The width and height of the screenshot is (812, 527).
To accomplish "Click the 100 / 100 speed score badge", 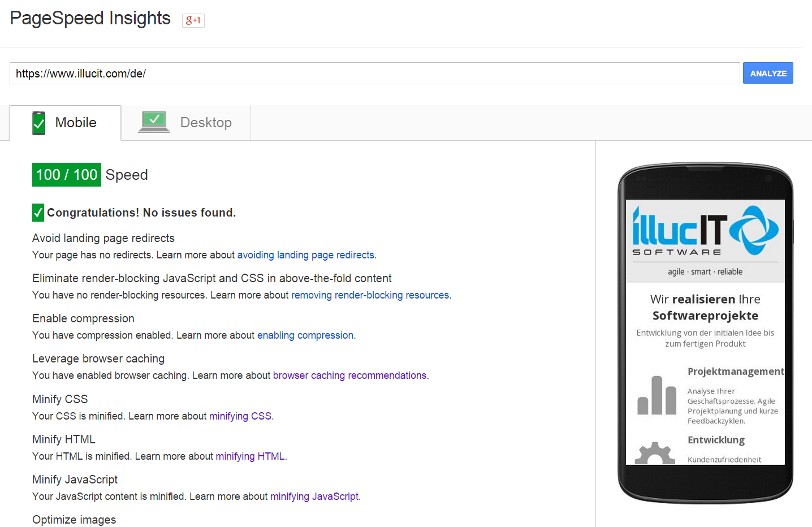I will [x=67, y=175].
